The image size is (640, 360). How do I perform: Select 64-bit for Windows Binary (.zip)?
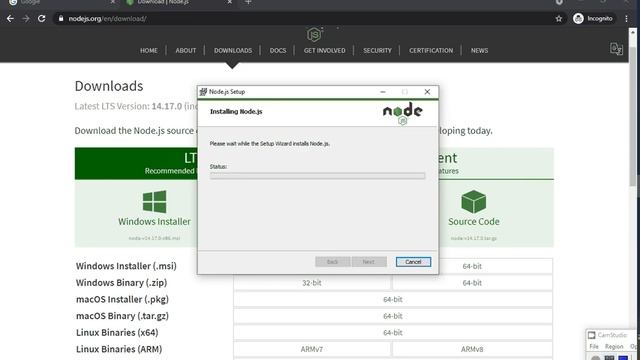[x=472, y=283]
